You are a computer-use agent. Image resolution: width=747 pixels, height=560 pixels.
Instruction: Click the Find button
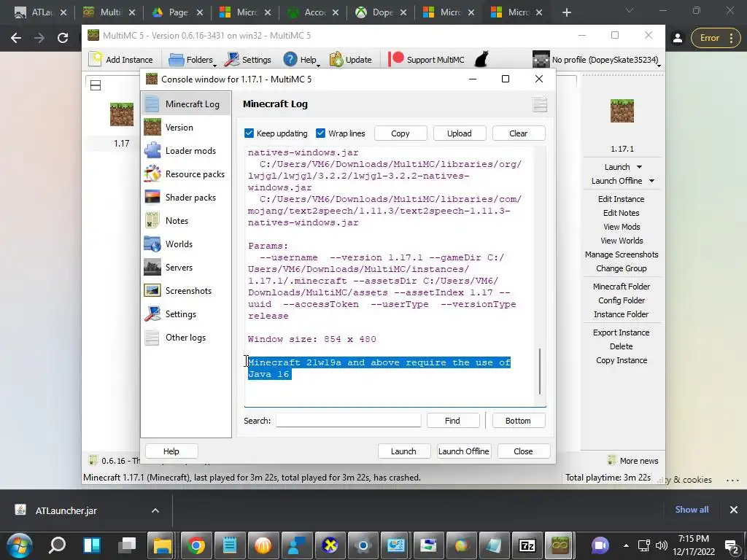coord(452,421)
